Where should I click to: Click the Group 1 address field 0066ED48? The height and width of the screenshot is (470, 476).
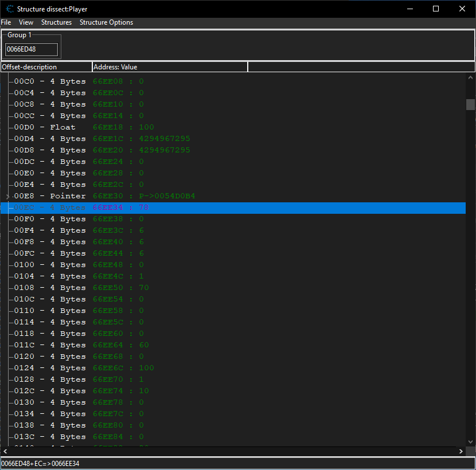[x=32, y=50]
